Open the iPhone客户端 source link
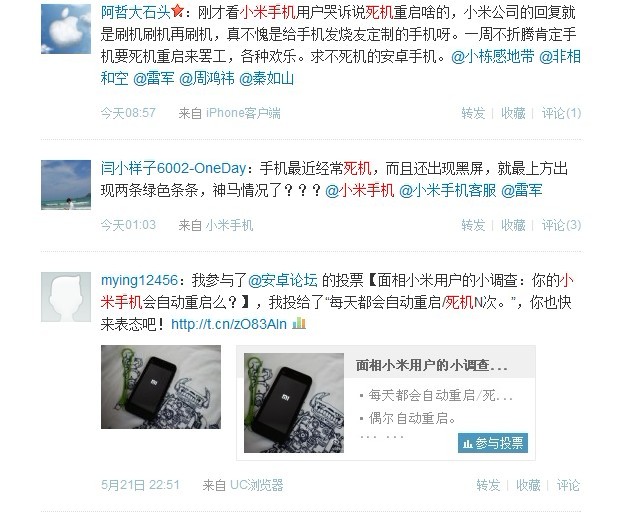The image size is (623, 524). pos(243,113)
